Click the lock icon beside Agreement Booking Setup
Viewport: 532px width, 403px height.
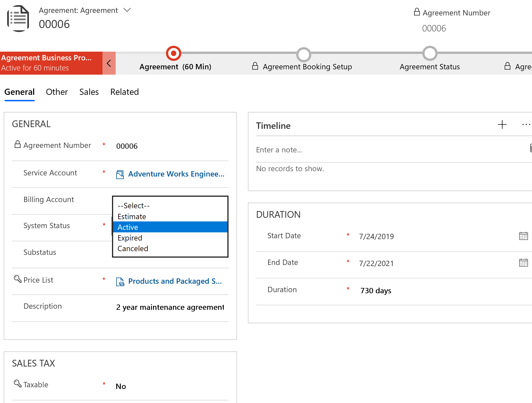(x=255, y=66)
